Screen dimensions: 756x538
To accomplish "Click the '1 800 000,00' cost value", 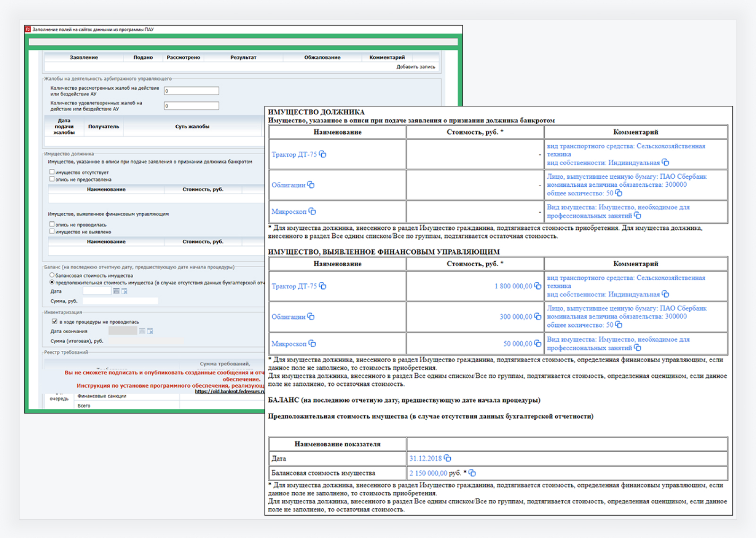I will click(513, 286).
